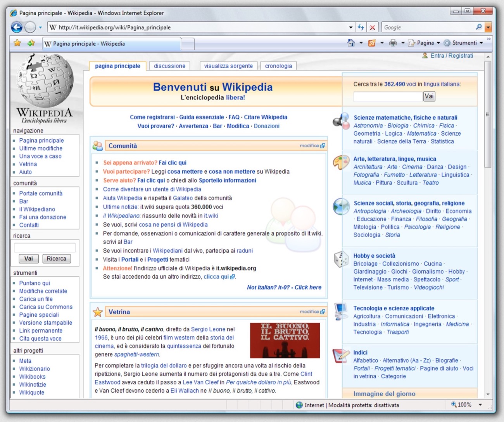Open the 'Ultime modifiche' sidebar link

[x=41, y=148]
